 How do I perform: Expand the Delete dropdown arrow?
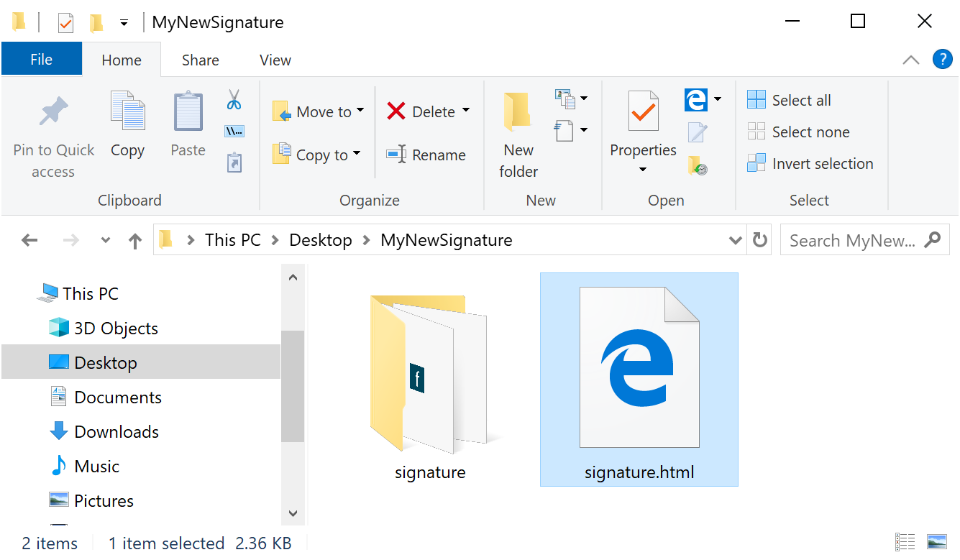(x=466, y=110)
